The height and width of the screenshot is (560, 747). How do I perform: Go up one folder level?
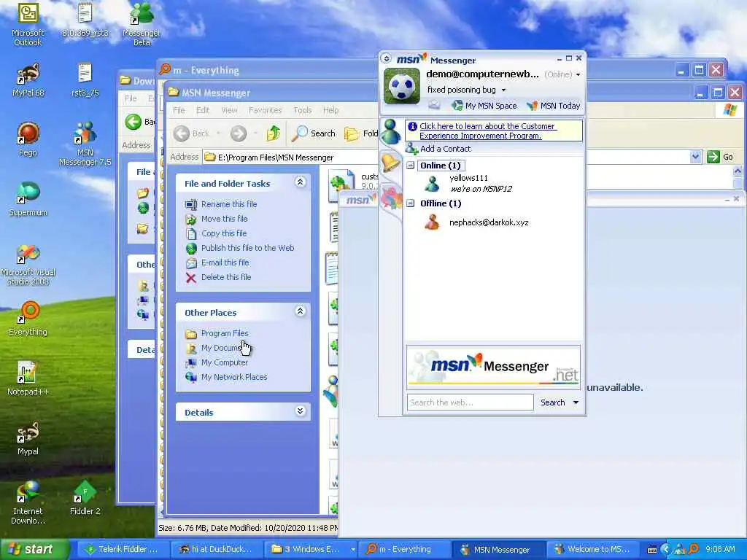pos(274,133)
